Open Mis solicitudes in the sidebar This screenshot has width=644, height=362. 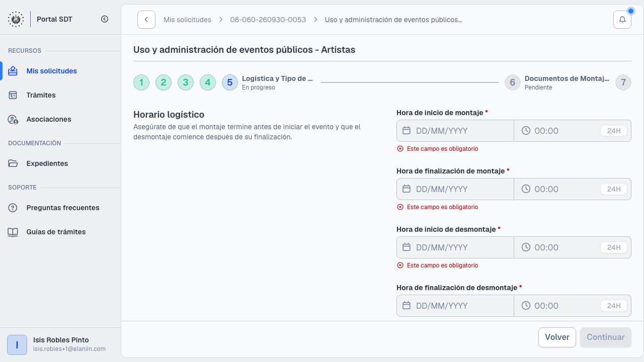click(60, 71)
